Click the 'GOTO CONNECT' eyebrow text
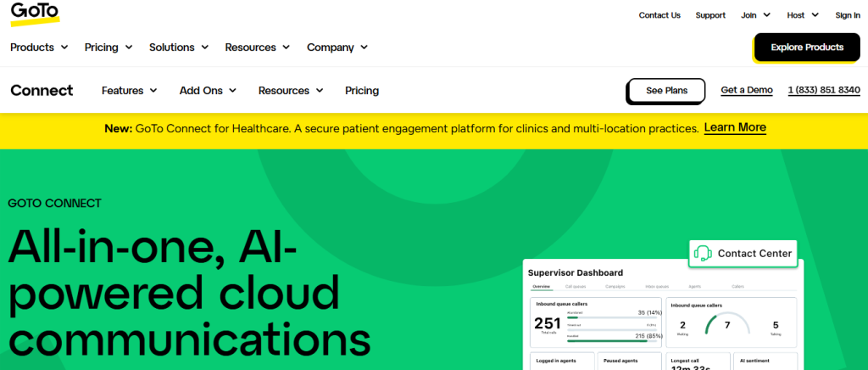The height and width of the screenshot is (370, 868). pos(55,204)
